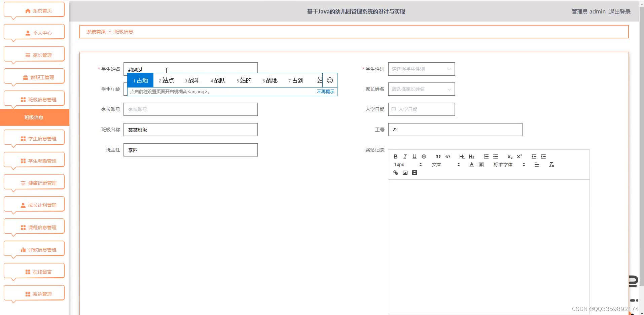
Task: Insert a code block in the editor
Action: click(x=448, y=156)
